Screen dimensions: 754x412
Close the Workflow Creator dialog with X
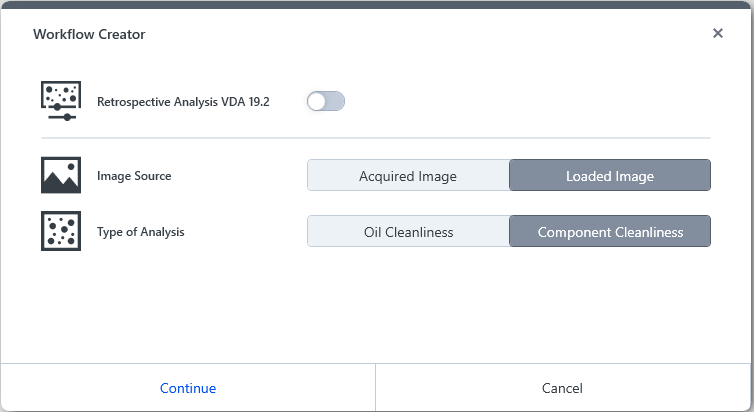717,33
